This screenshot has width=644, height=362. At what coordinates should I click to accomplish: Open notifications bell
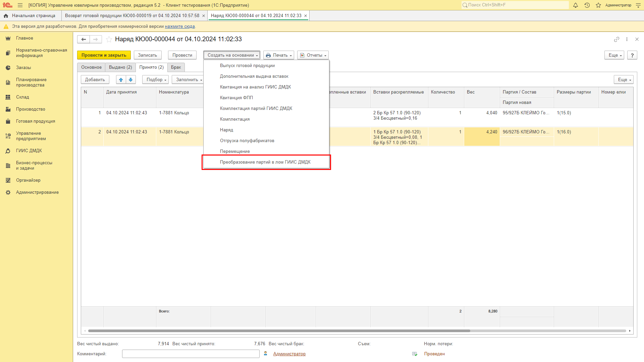[576, 5]
